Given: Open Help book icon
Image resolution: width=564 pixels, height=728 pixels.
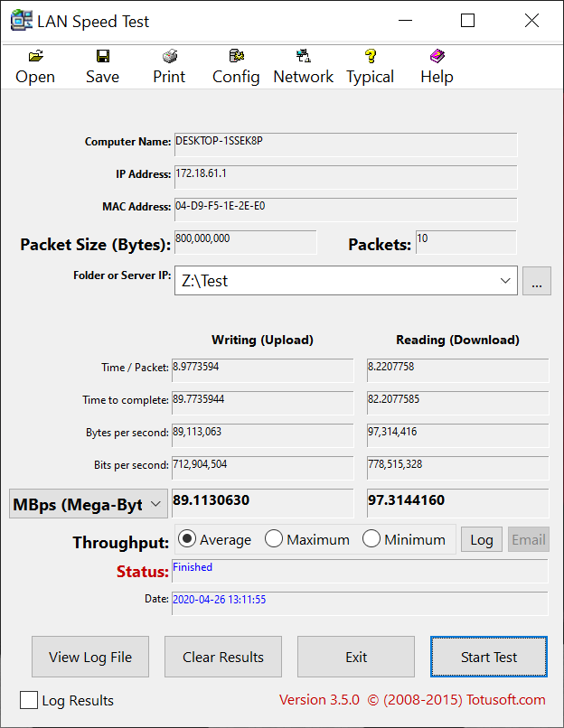Looking at the screenshot, I should click(437, 56).
